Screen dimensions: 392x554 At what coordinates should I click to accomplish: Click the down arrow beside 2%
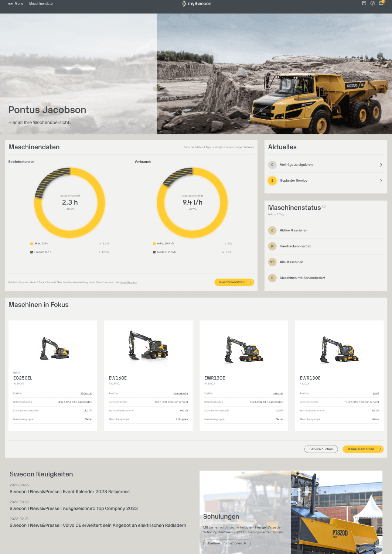[x=225, y=244]
